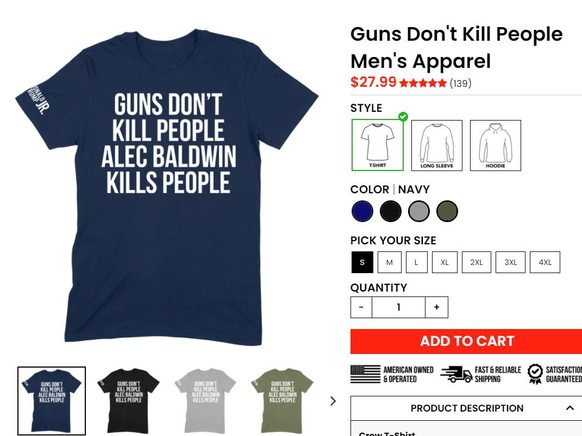Select size S
Image resolution: width=582 pixels, height=436 pixels.
(x=362, y=262)
